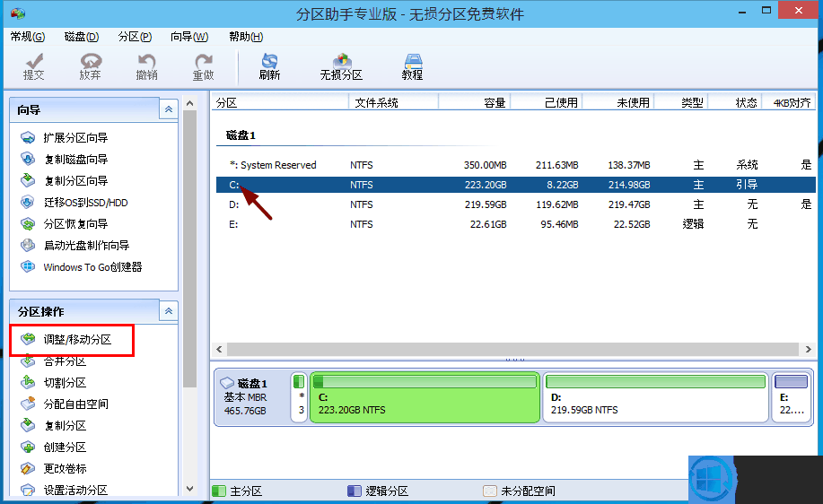
Task: Sort by the 类型 column header
Action: [x=681, y=103]
